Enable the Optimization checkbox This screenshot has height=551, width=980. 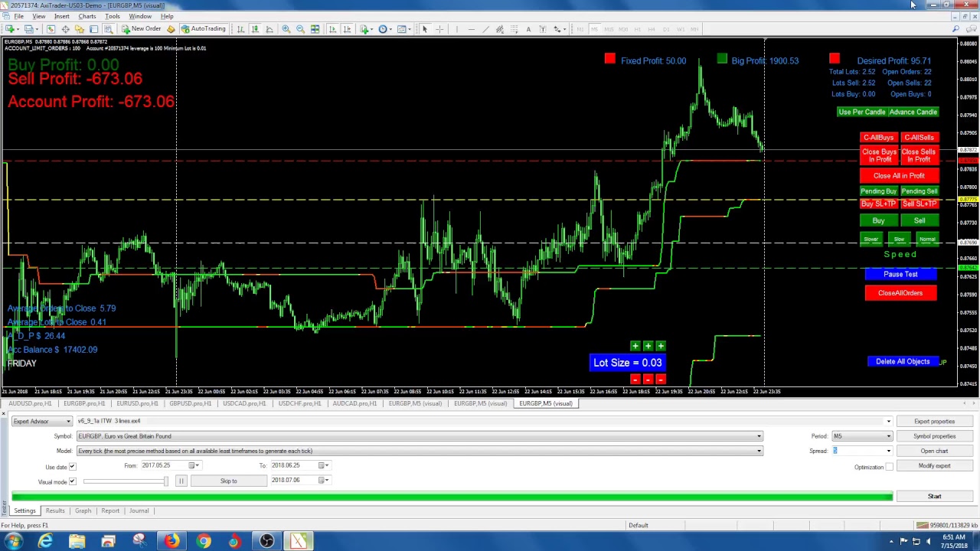tap(889, 467)
